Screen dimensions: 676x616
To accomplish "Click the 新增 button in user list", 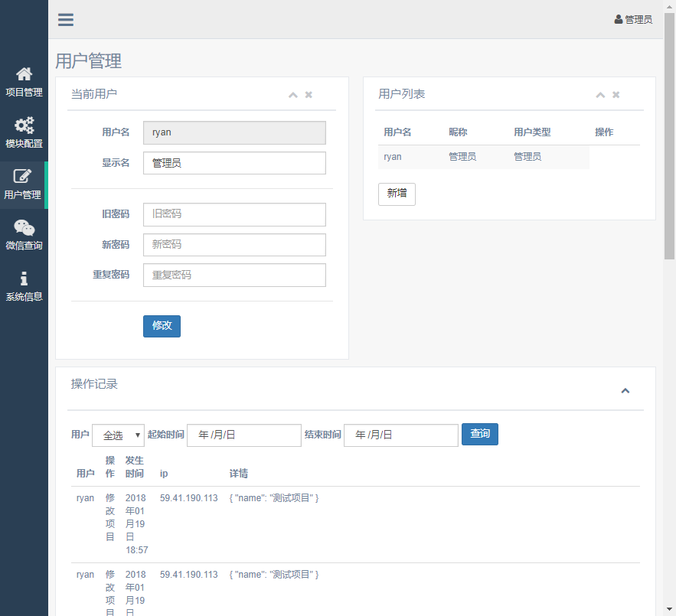I will [397, 194].
